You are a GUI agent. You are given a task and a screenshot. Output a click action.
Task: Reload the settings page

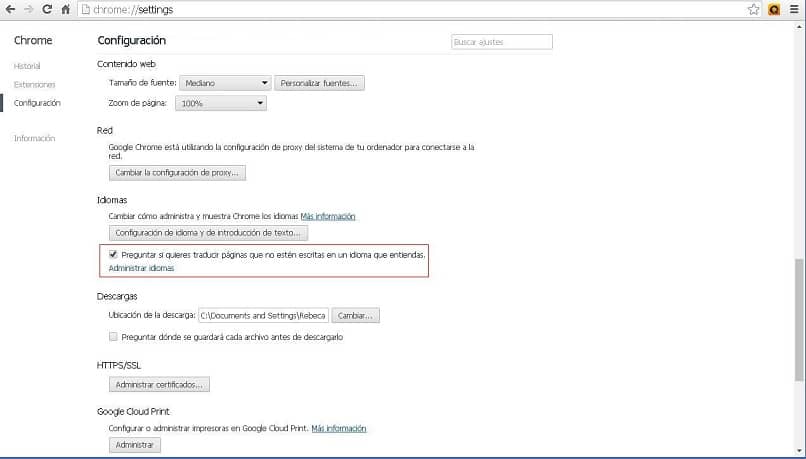[47, 9]
